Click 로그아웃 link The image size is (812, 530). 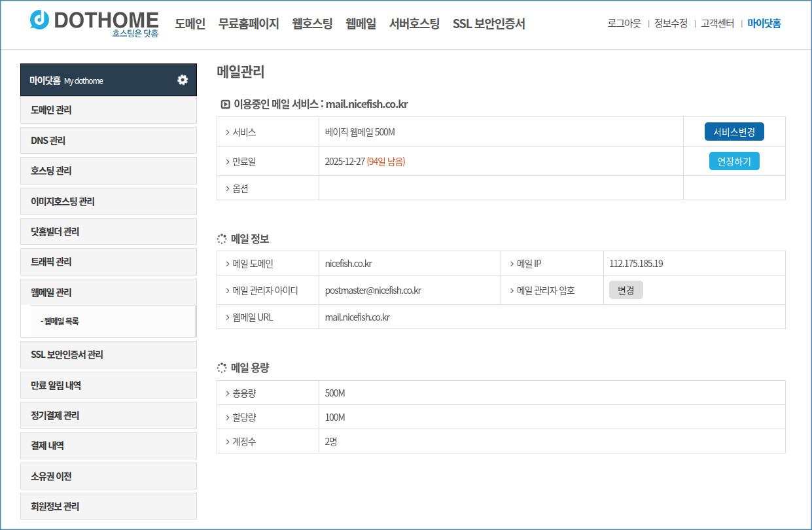click(624, 24)
